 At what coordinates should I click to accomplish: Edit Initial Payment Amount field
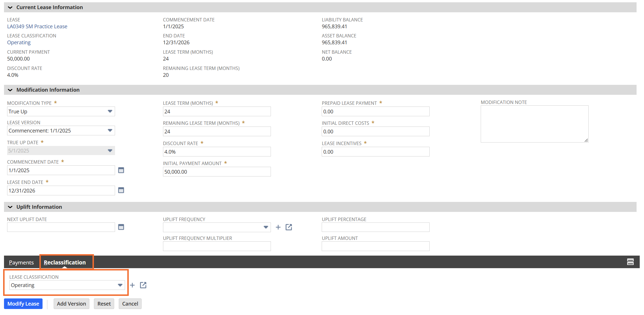pyautogui.click(x=217, y=172)
